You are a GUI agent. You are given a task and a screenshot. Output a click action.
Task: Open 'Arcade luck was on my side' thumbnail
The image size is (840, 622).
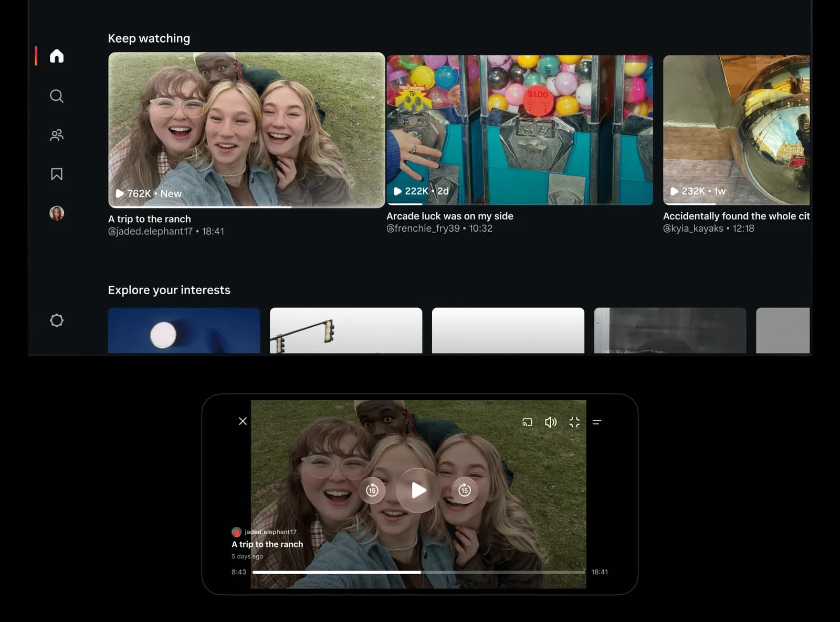[x=520, y=130]
